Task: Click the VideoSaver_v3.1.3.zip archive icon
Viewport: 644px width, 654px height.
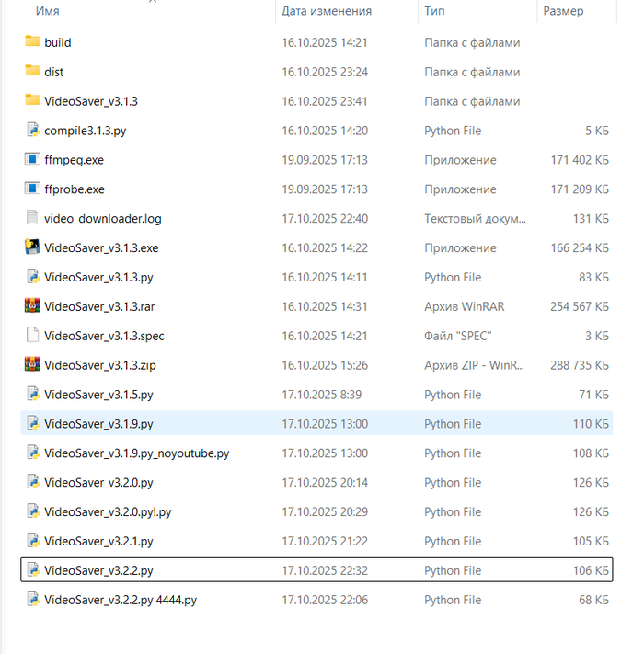Action: click(32, 365)
